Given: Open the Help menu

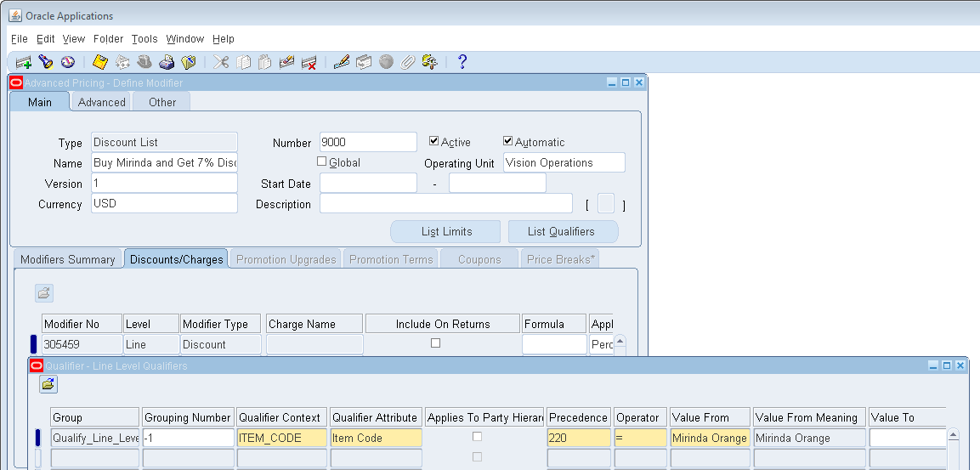Looking at the screenshot, I should (x=224, y=39).
